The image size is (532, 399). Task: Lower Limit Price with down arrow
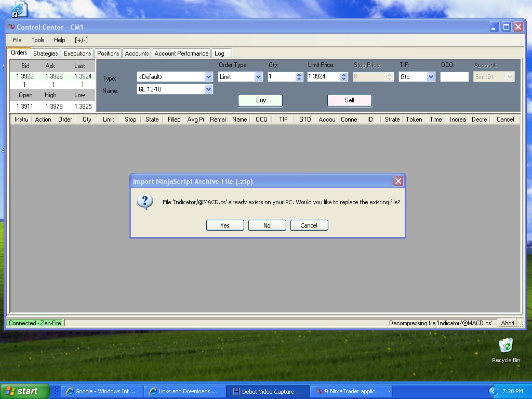(343, 79)
